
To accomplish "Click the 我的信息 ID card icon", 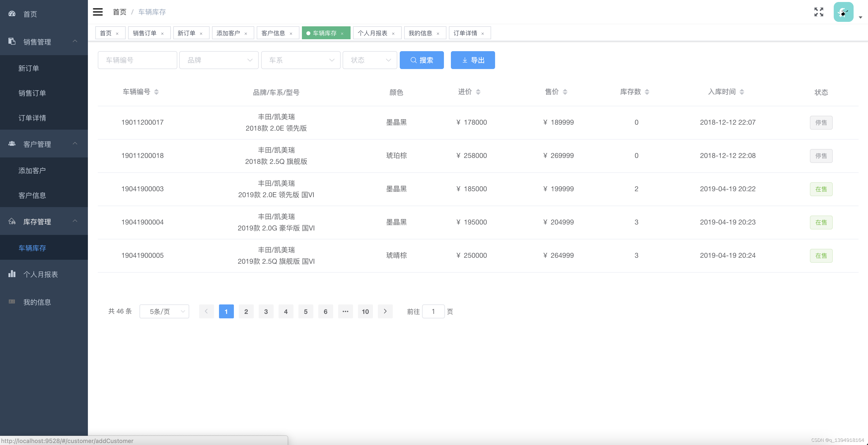I will (x=12, y=301).
